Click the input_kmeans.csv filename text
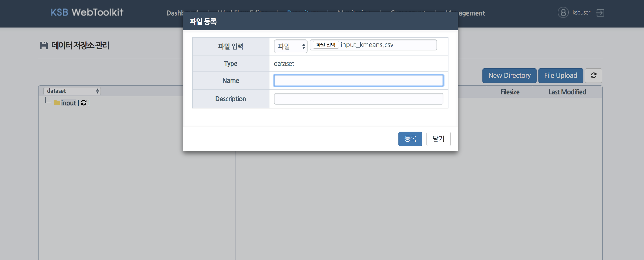This screenshot has width=644, height=260. (x=367, y=45)
